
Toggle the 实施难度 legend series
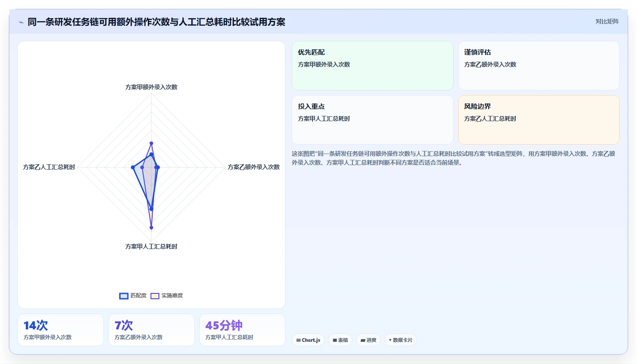pyautogui.click(x=167, y=296)
